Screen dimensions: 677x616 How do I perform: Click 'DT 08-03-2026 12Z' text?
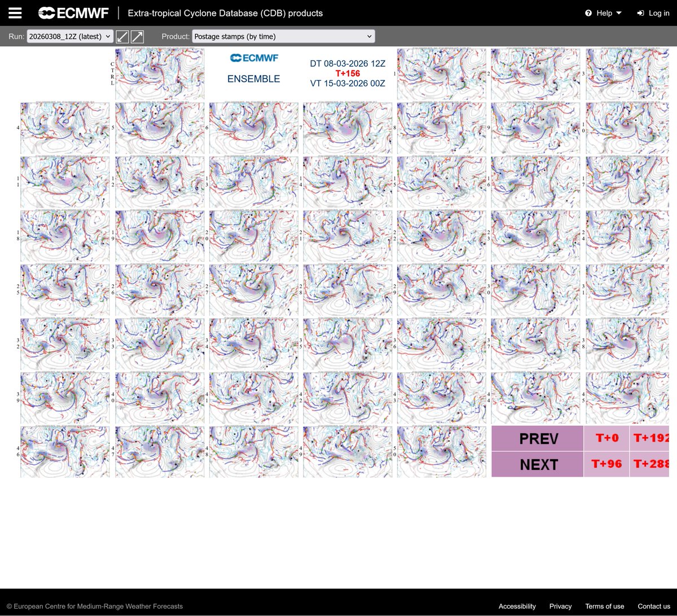click(348, 64)
